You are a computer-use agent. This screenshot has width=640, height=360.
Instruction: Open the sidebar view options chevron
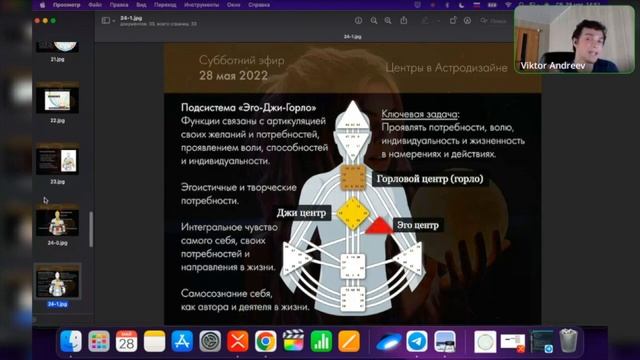pos(113,21)
